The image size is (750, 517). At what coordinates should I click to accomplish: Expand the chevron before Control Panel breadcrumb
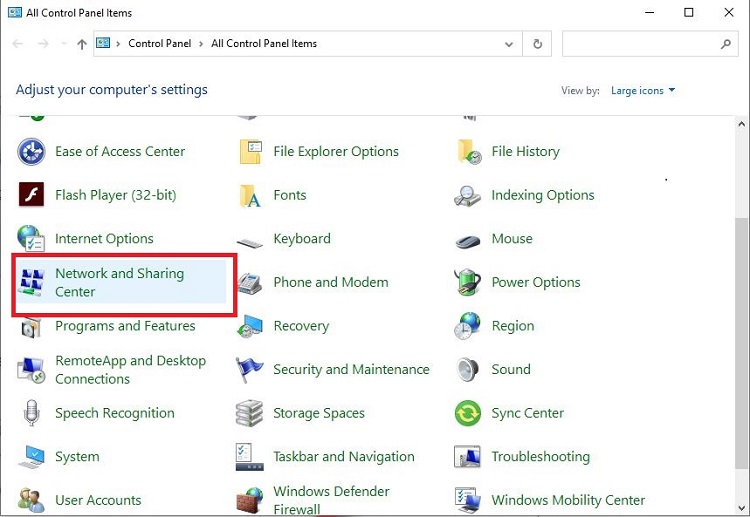pos(118,44)
